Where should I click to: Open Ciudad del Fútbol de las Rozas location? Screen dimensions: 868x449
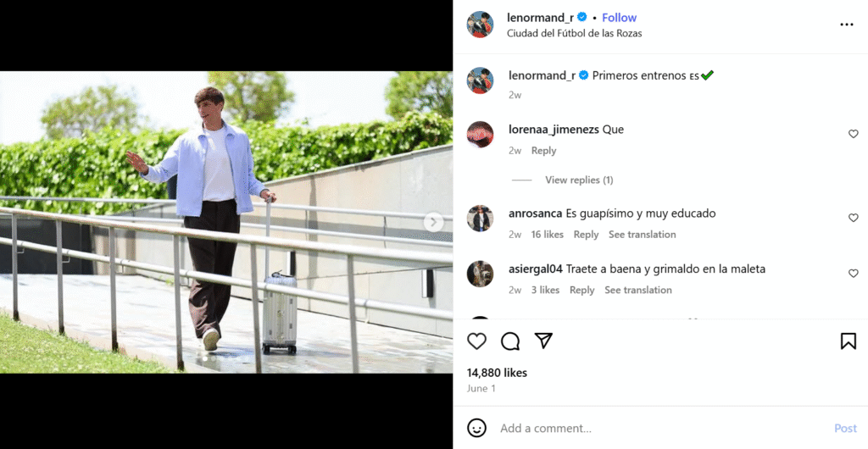[x=574, y=33]
